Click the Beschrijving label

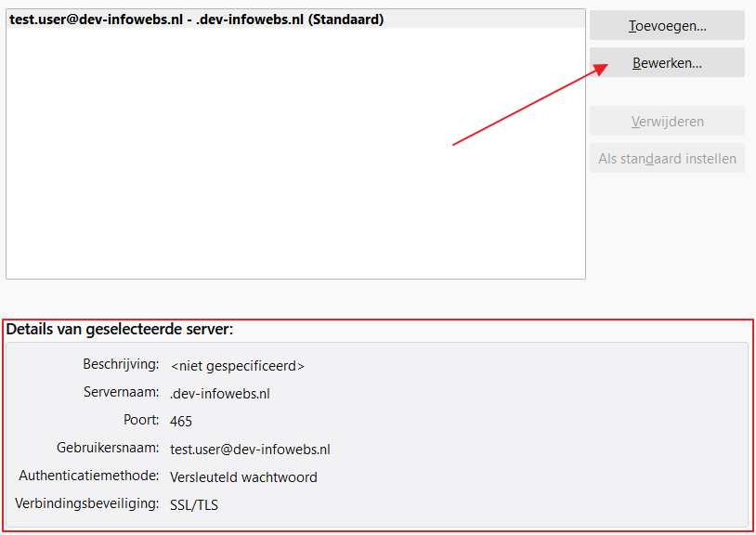pyautogui.click(x=121, y=364)
